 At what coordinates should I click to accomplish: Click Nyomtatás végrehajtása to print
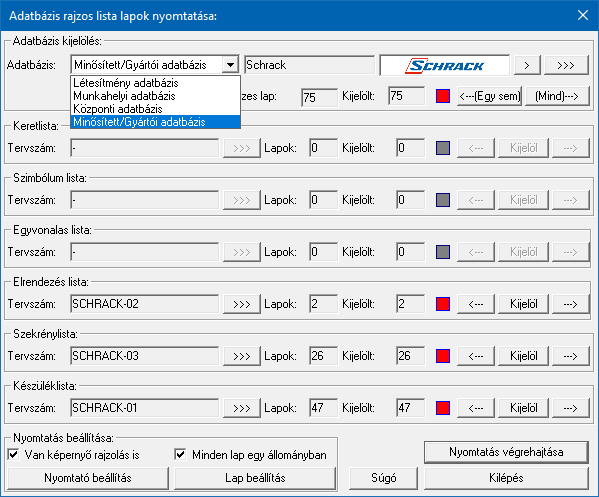click(506, 452)
